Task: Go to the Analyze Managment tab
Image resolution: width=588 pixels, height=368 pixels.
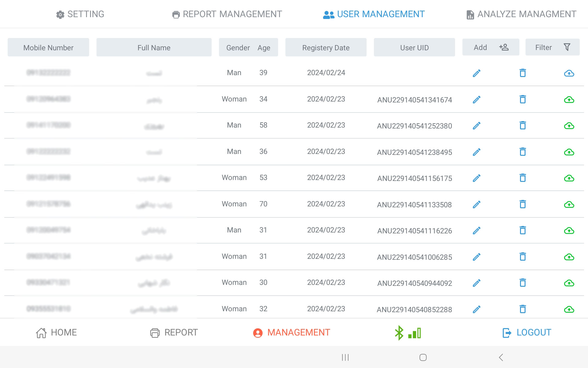Action: pos(521,14)
